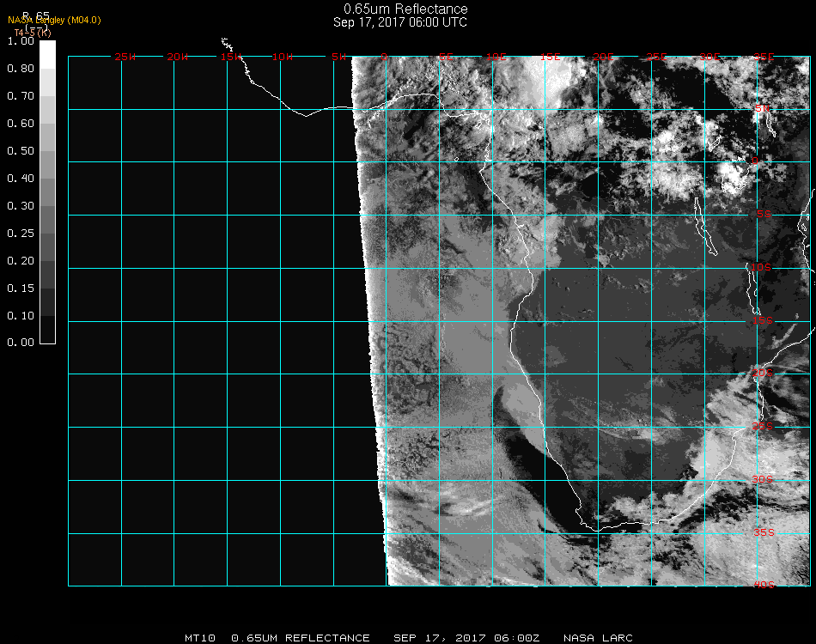Click the "Sep 17, 2017 06:00 UTC" date line
Image resolution: width=816 pixels, height=644 pixels.
(x=400, y=22)
